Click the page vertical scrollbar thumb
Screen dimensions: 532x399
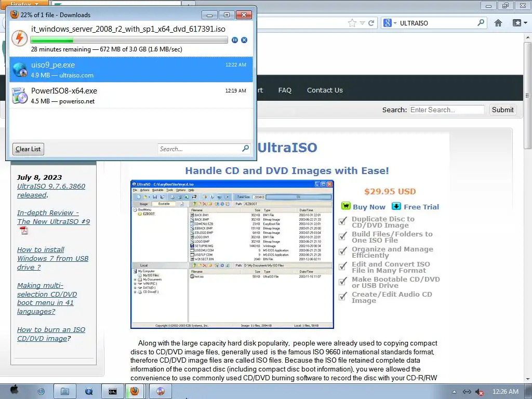coord(527,95)
